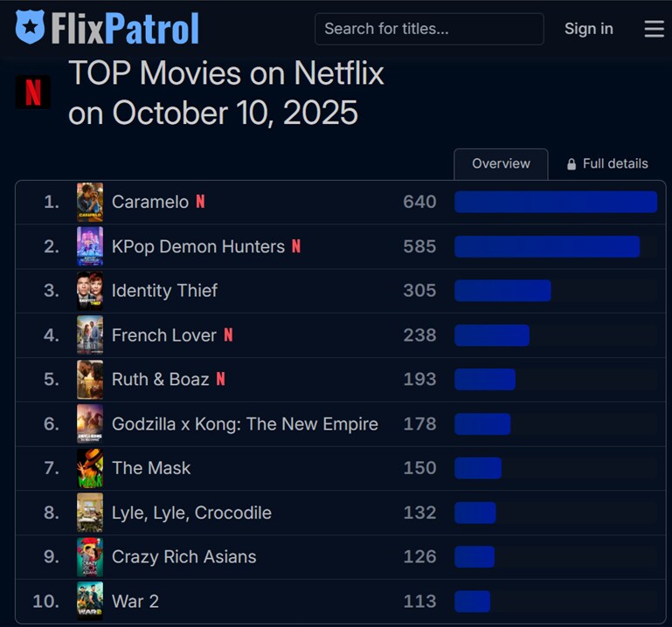Viewport: 672px width, 627px height.
Task: Click the Netflix N badge beside French Lover
Action: click(228, 334)
